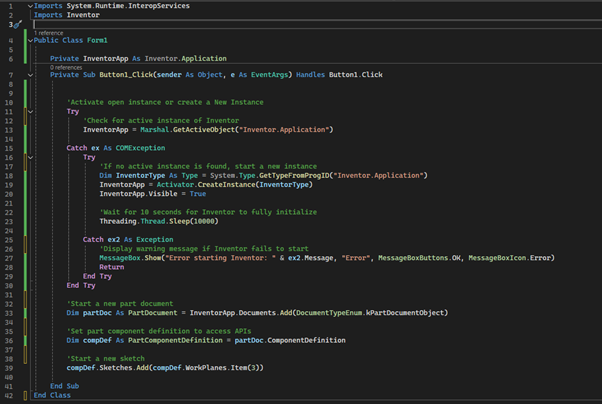
Task: Open the "0 references" CodeLens above Button1_Click
Action: [x=66, y=68]
